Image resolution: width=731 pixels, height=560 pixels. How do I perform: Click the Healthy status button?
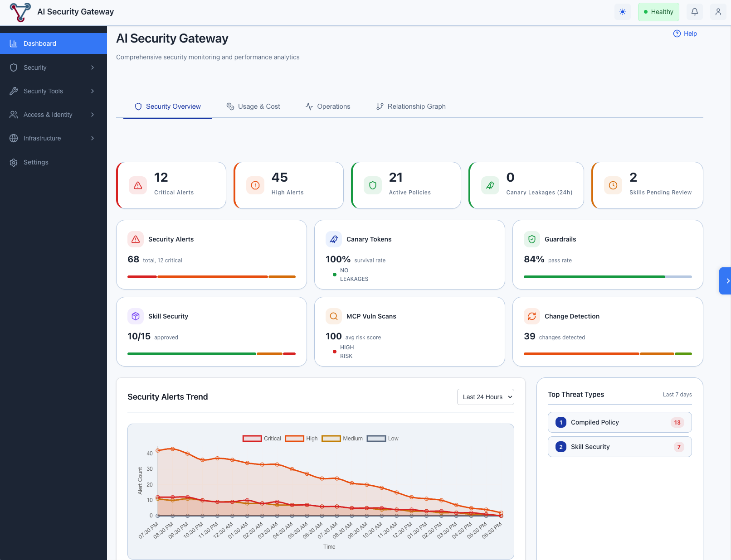coord(658,11)
